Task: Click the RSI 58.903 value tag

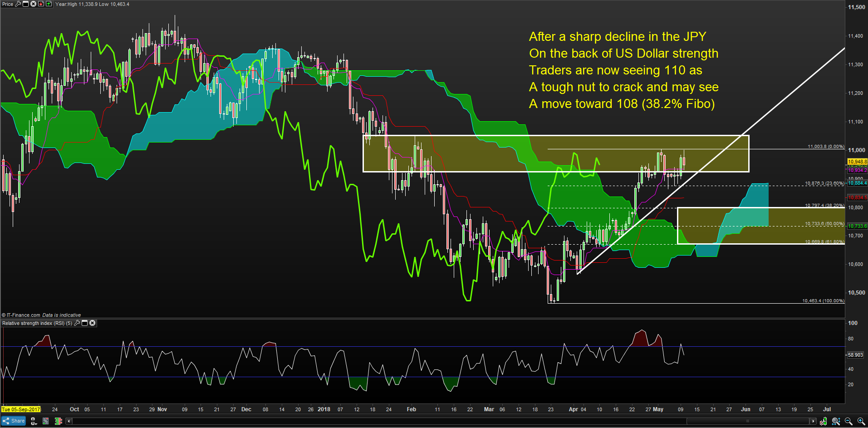Action: pos(855,355)
